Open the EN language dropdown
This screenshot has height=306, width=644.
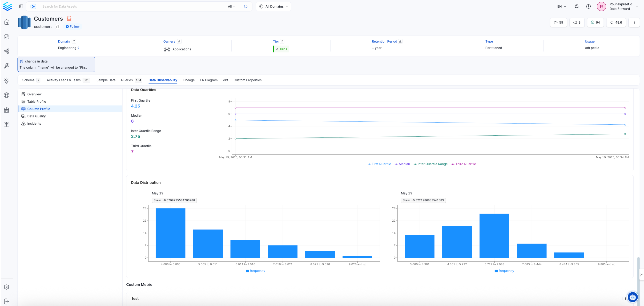pos(561,6)
